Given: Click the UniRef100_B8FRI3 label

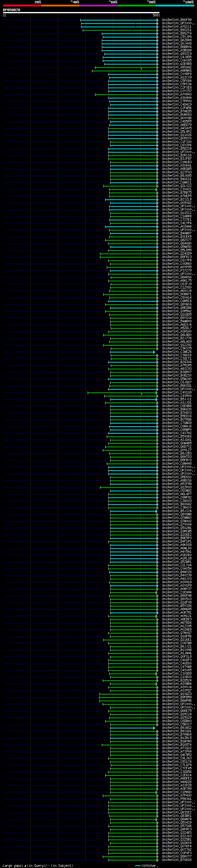Looking at the screenshot, I should (x=177, y=257).
